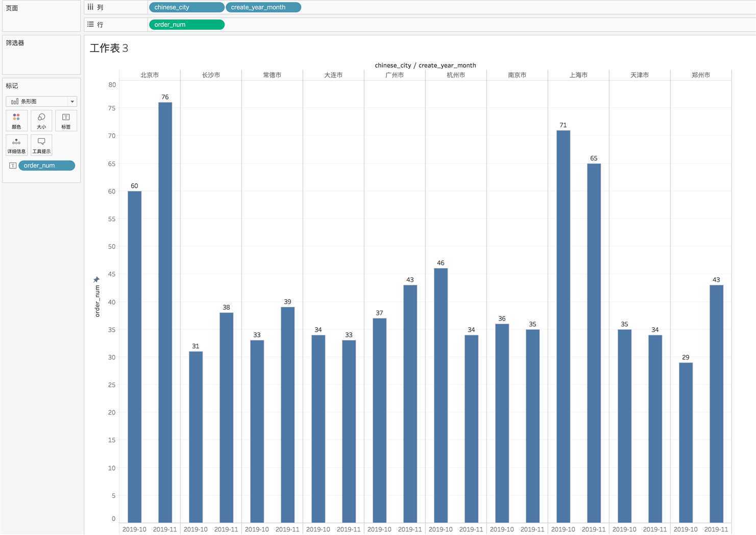Select the order_num pill in the Marks card

[46, 165]
